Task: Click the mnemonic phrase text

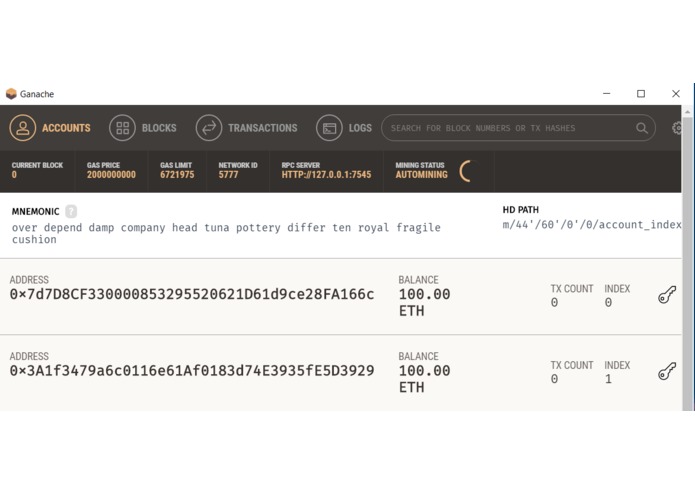Action: coord(226,233)
